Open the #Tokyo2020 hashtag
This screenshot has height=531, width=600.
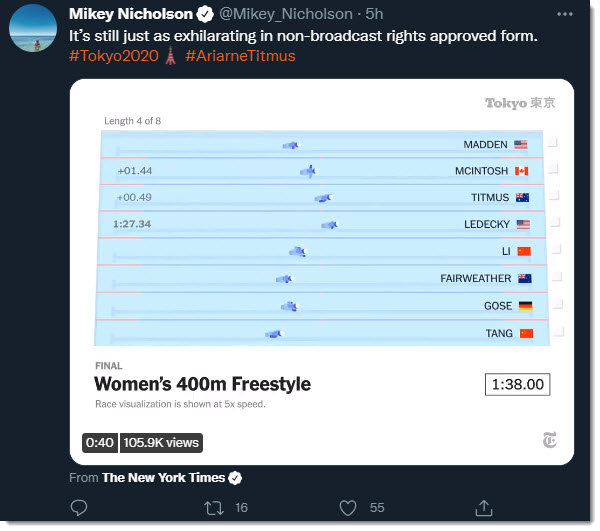[115, 56]
